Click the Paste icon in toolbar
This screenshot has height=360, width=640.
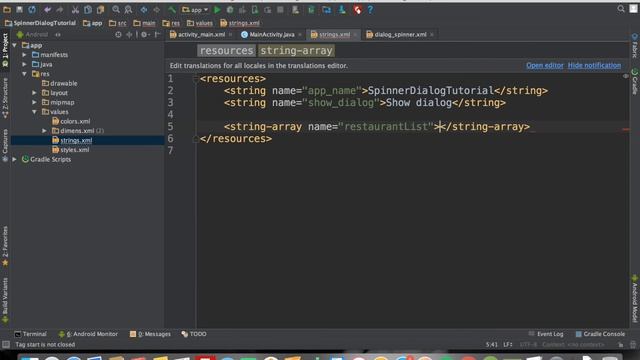coord(100,9)
